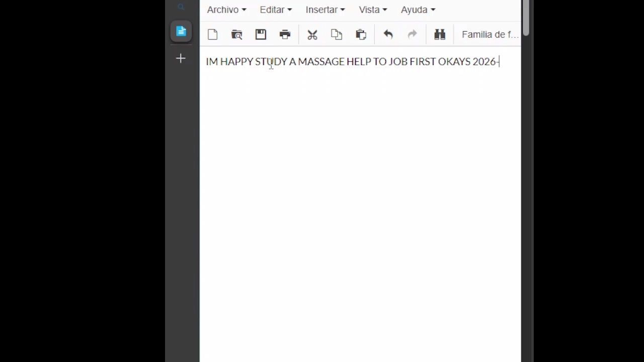Expand the Vista dropdown menu
644x362 pixels.
point(373,10)
